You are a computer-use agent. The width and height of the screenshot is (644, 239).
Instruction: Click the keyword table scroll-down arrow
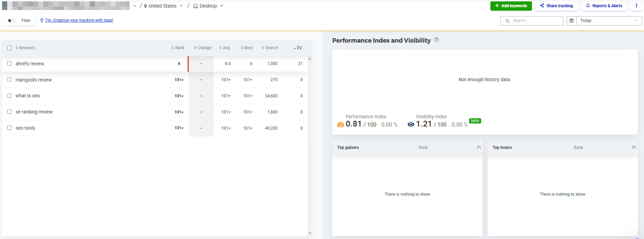(x=310, y=233)
